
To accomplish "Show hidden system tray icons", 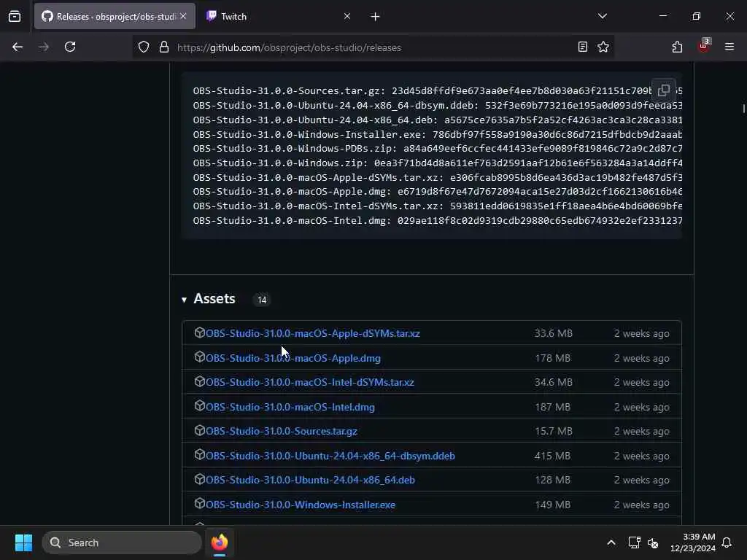I will (x=611, y=542).
